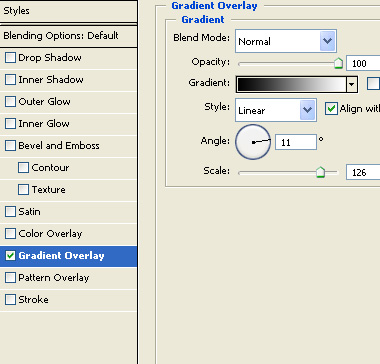Enable the Inner Shadow checkbox
The image size is (380, 364).
(x=10, y=80)
